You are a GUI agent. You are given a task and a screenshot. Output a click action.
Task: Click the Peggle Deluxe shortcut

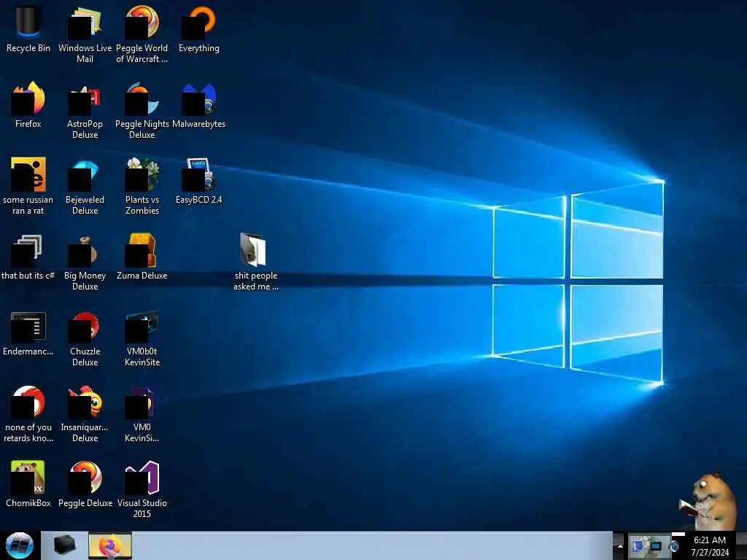pyautogui.click(x=85, y=484)
